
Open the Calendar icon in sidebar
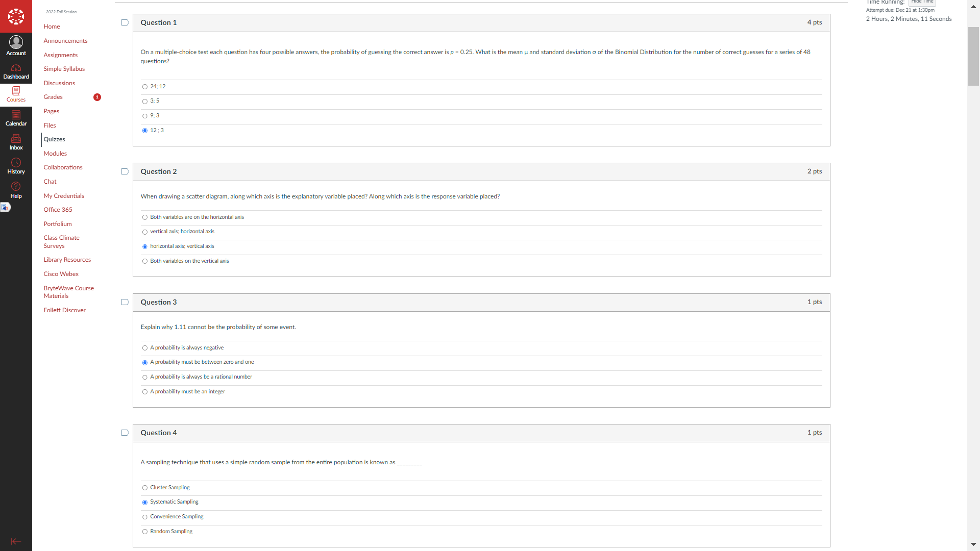click(16, 118)
